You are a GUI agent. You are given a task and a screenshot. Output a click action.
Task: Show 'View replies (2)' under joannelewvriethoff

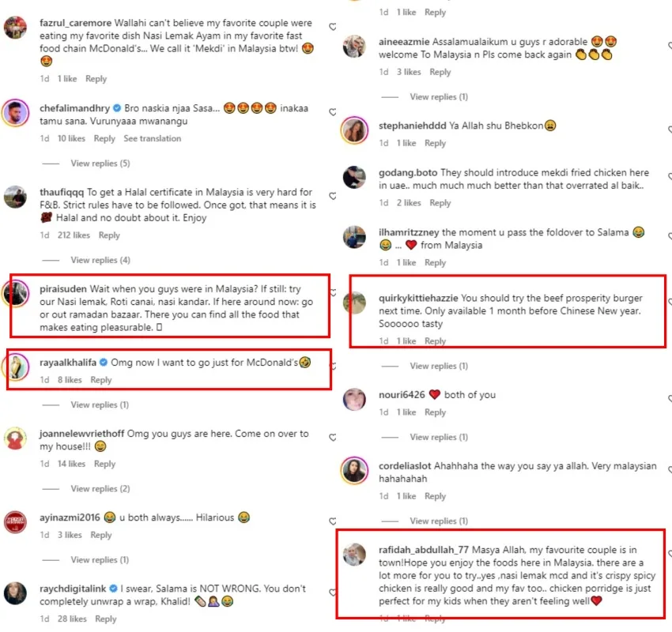pos(100,489)
